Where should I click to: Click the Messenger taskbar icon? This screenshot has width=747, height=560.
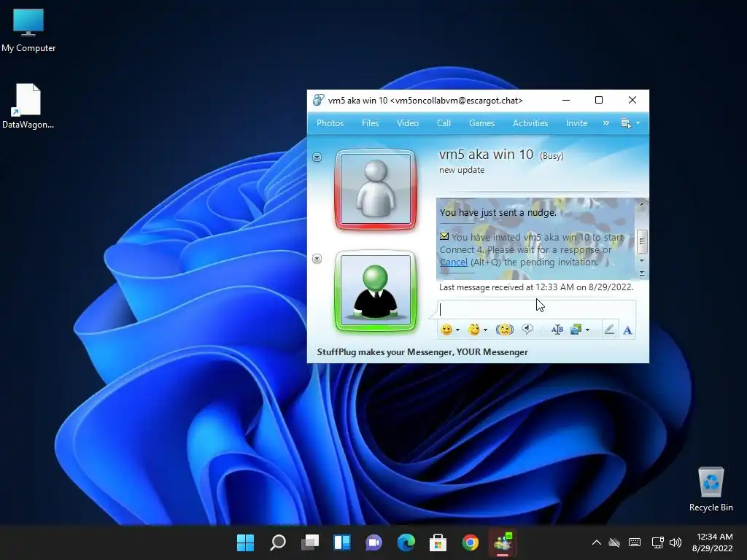click(x=503, y=542)
